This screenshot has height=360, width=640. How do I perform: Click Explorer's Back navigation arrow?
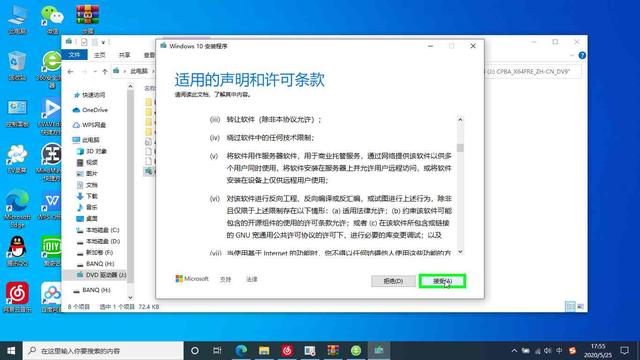[x=70, y=71]
